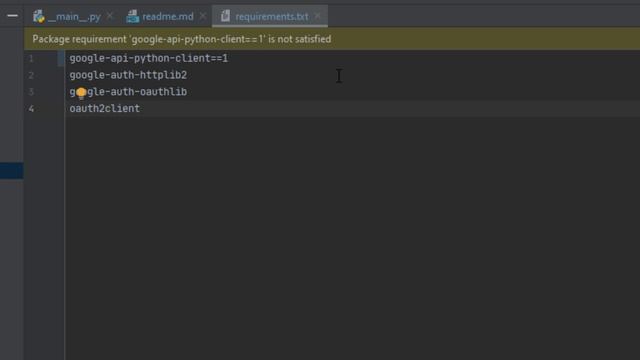This screenshot has width=640, height=360.
Task: Click the google-auth-httplib2 line
Action: (128, 75)
